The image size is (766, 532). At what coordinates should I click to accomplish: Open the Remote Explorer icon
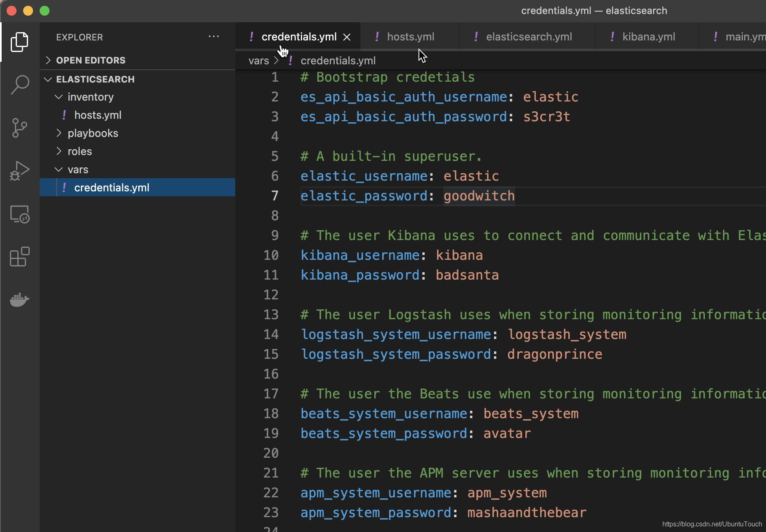click(19, 214)
